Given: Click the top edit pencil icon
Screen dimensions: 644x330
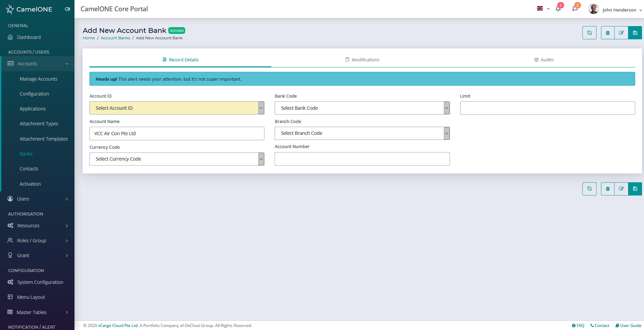Looking at the screenshot, I should click(x=621, y=33).
